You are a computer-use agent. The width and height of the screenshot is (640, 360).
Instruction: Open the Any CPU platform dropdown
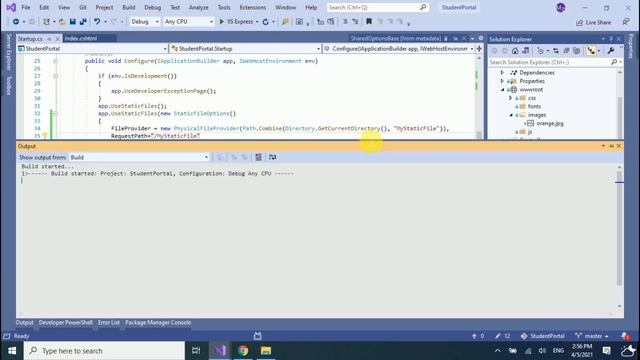[189, 22]
